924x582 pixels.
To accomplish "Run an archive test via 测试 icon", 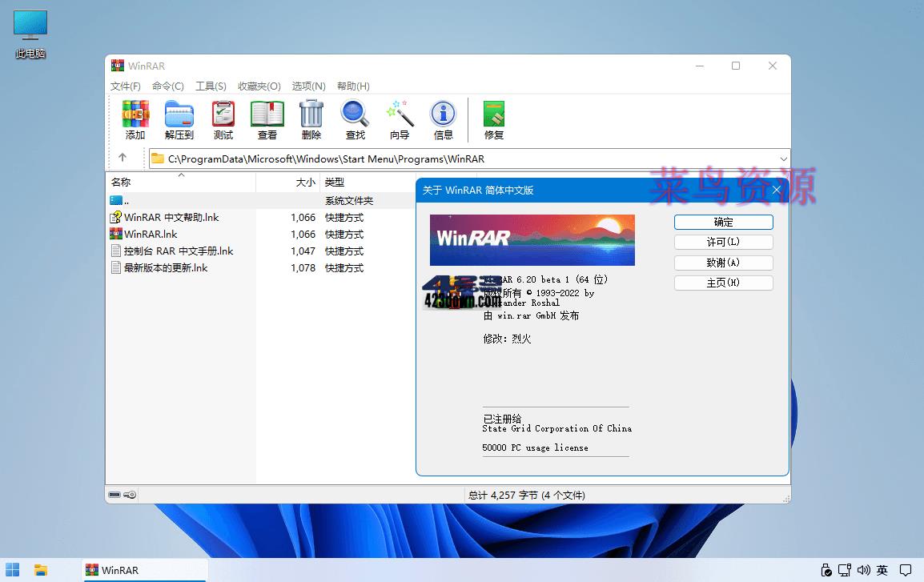I will 222,118.
